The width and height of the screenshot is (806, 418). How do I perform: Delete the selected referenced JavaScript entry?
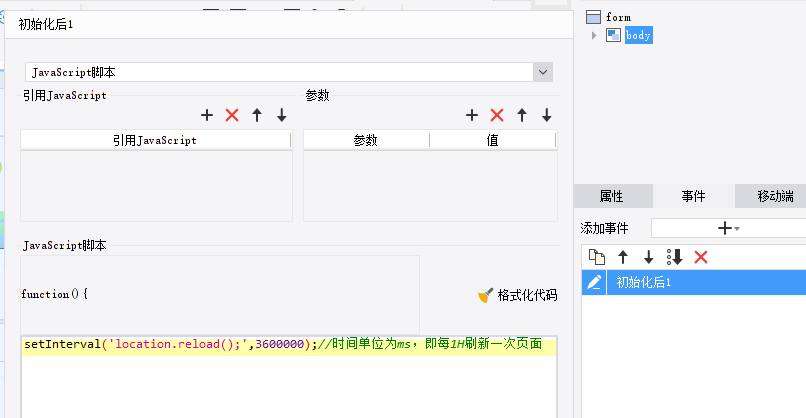[232, 116]
